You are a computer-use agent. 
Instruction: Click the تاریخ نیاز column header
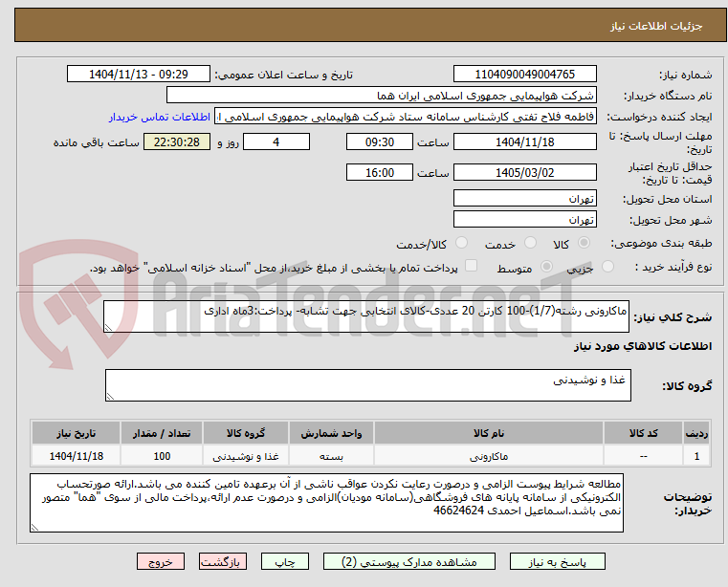pos(77,433)
